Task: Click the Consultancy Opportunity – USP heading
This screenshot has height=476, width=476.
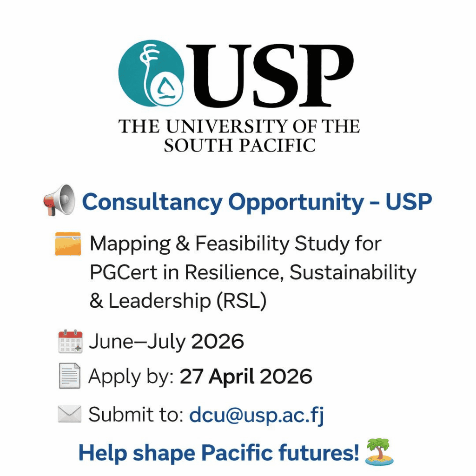Action: [x=257, y=202]
